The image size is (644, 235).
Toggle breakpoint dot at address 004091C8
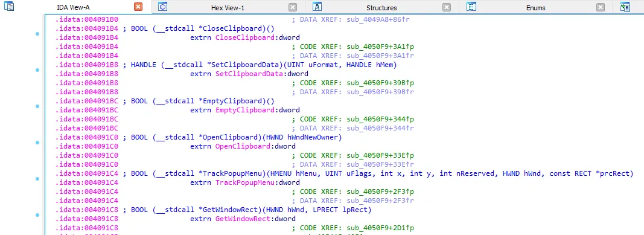click(37, 215)
